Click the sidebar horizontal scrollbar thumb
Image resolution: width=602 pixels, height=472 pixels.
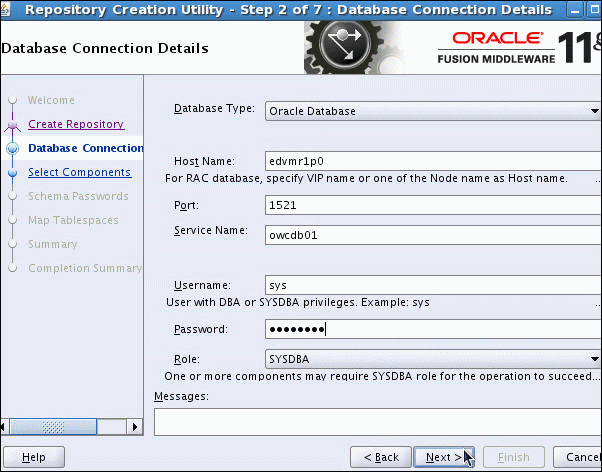click(53, 427)
